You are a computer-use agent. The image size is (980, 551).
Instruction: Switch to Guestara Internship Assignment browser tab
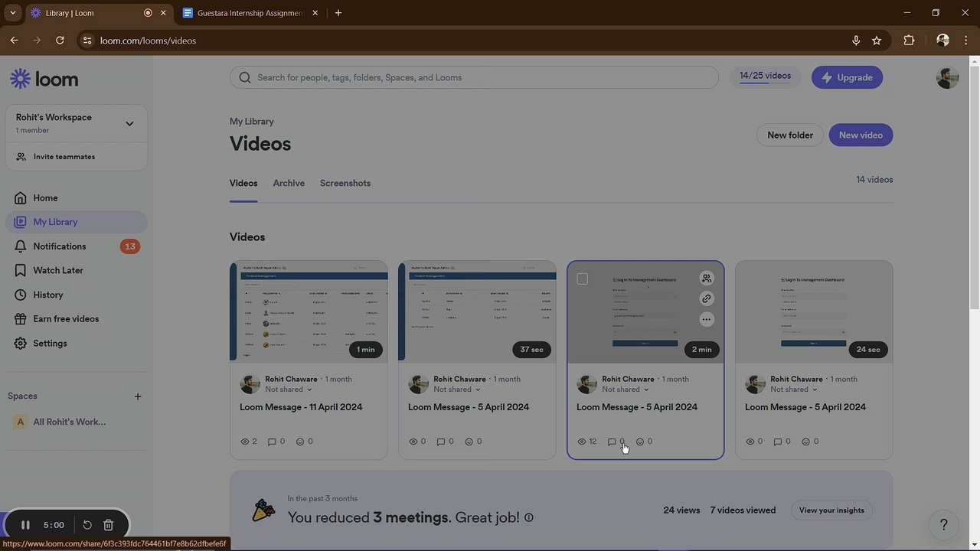250,13
